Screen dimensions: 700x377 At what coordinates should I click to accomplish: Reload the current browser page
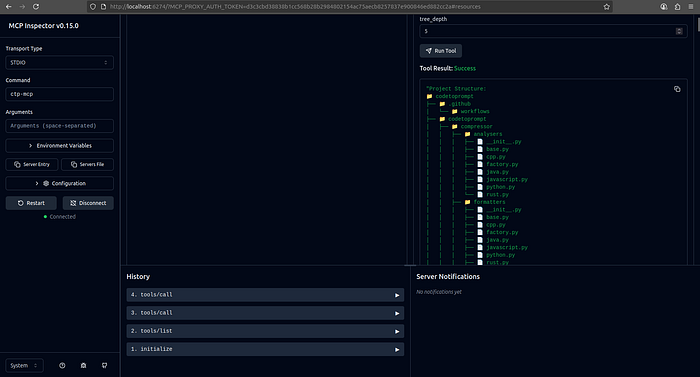[36, 7]
